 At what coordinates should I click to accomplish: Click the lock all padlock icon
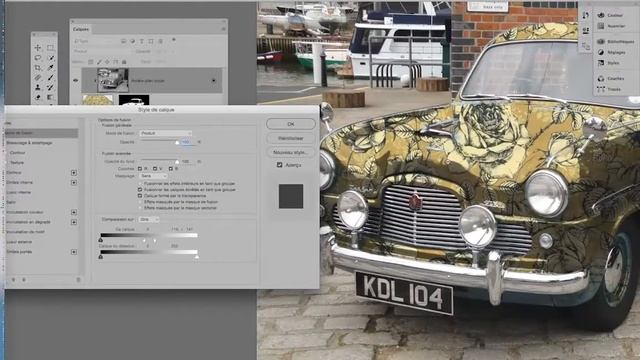(x=124, y=62)
